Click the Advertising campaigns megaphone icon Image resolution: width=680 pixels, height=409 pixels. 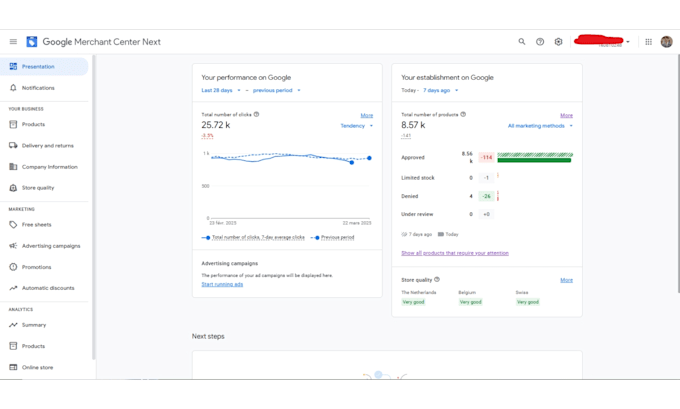(13, 246)
